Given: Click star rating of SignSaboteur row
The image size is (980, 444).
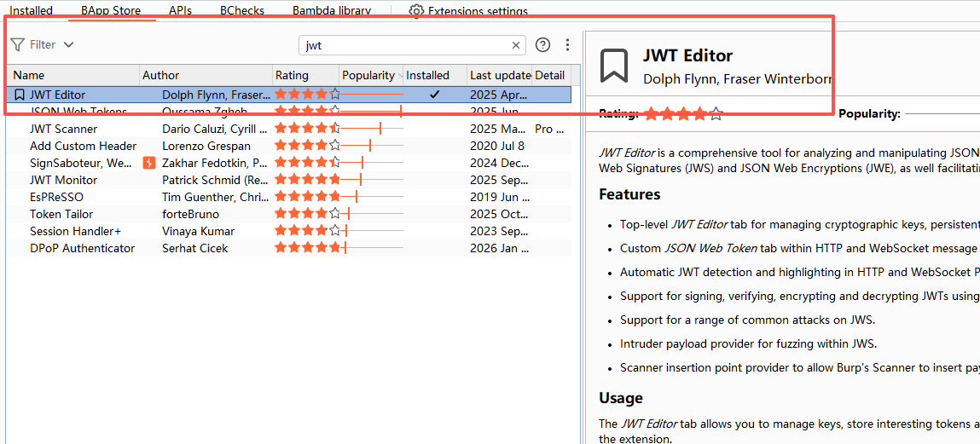Looking at the screenshot, I should (x=307, y=163).
